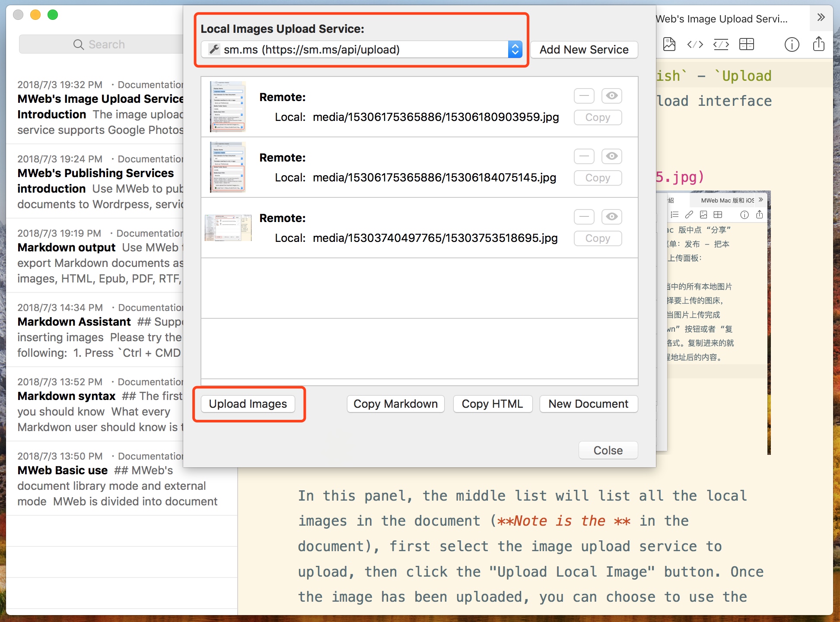Click the Upload Images button
The height and width of the screenshot is (622, 840).
click(248, 404)
